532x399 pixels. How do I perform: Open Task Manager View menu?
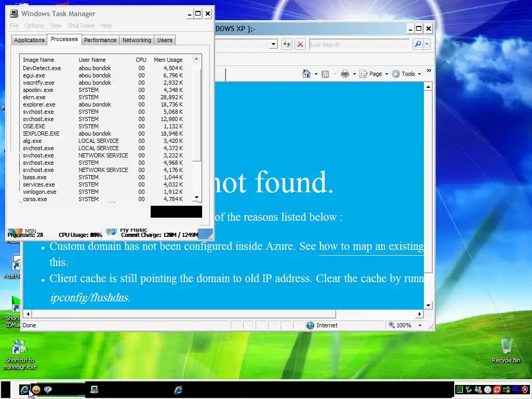coord(56,25)
